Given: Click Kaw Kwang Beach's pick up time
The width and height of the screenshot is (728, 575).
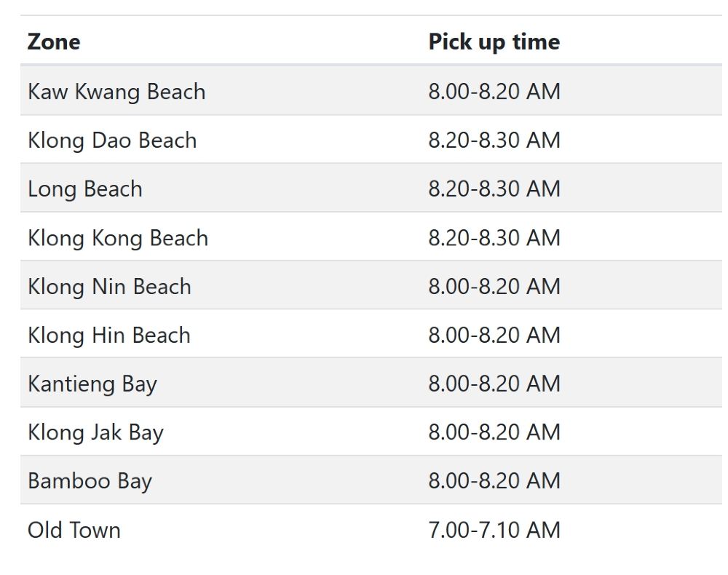Looking at the screenshot, I should (494, 92).
